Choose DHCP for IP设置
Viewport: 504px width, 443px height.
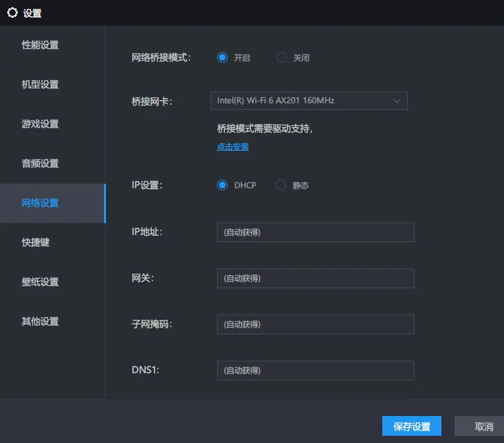[222, 186]
